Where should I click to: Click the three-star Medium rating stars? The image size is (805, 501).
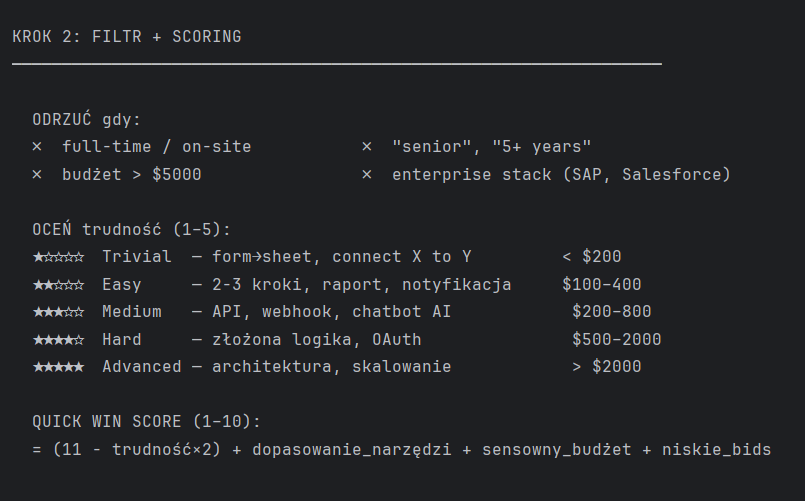[x=58, y=312]
